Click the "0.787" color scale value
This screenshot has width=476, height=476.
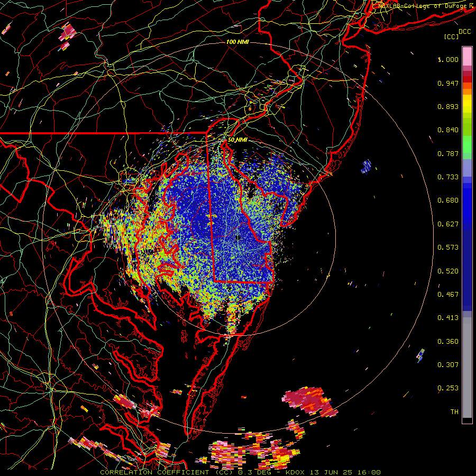coord(448,153)
